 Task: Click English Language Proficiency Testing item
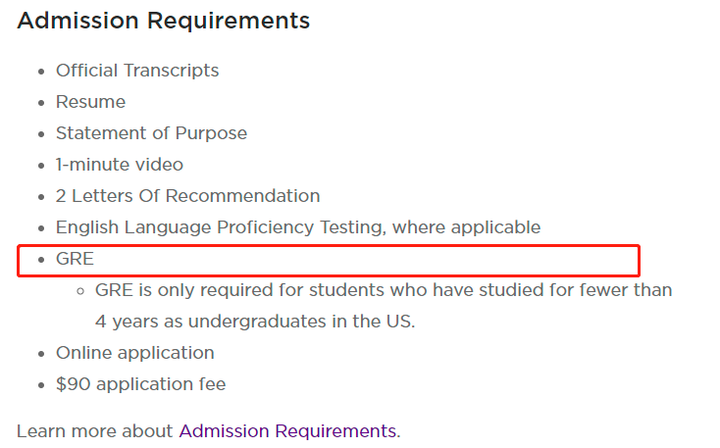click(298, 228)
